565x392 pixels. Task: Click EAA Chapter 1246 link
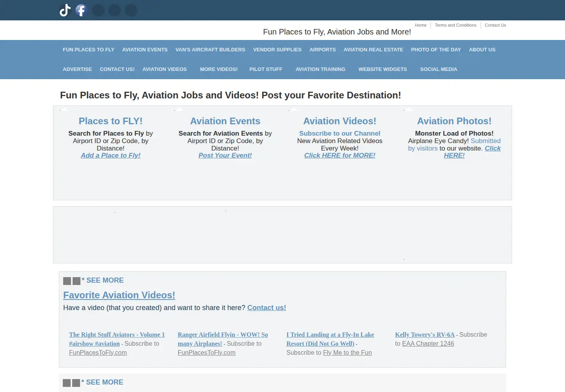tap(428, 344)
